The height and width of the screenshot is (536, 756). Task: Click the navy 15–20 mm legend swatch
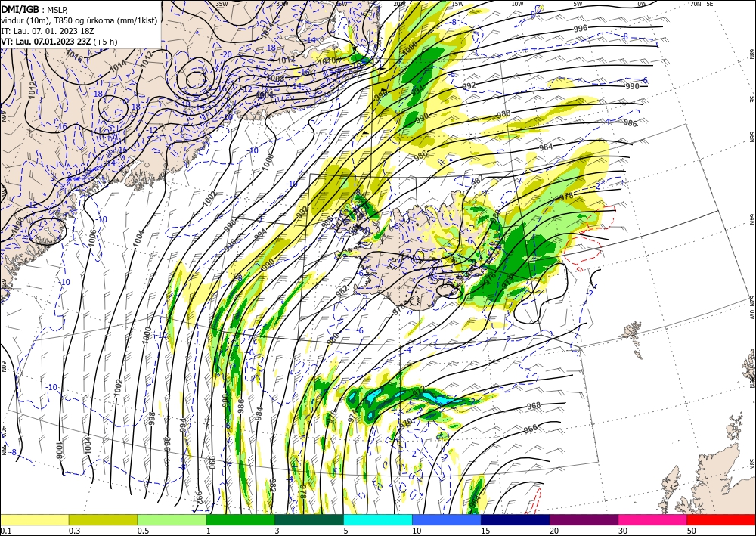(516, 519)
